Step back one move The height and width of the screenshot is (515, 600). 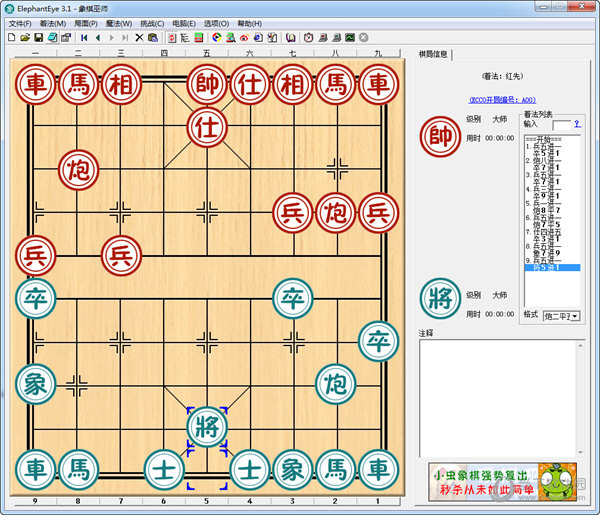coord(98,37)
